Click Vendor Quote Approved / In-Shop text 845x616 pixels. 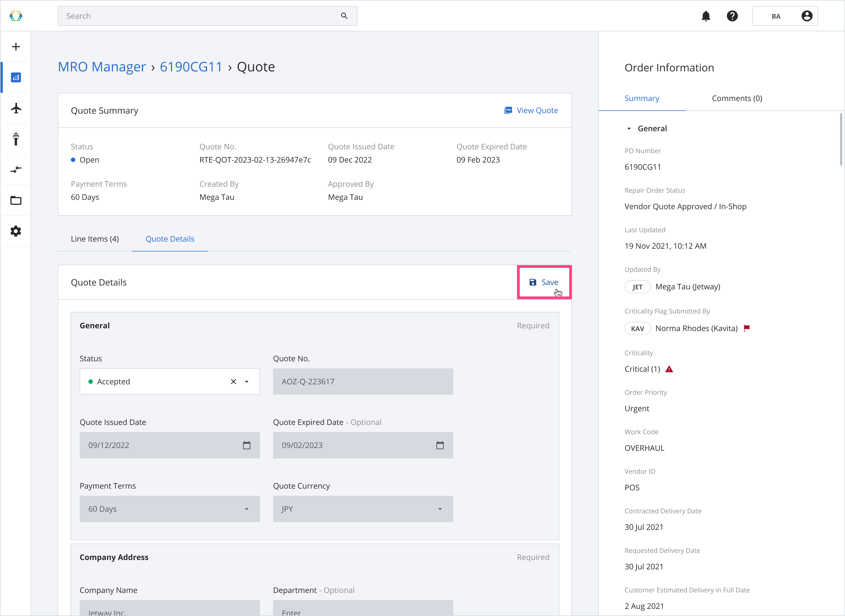685,207
